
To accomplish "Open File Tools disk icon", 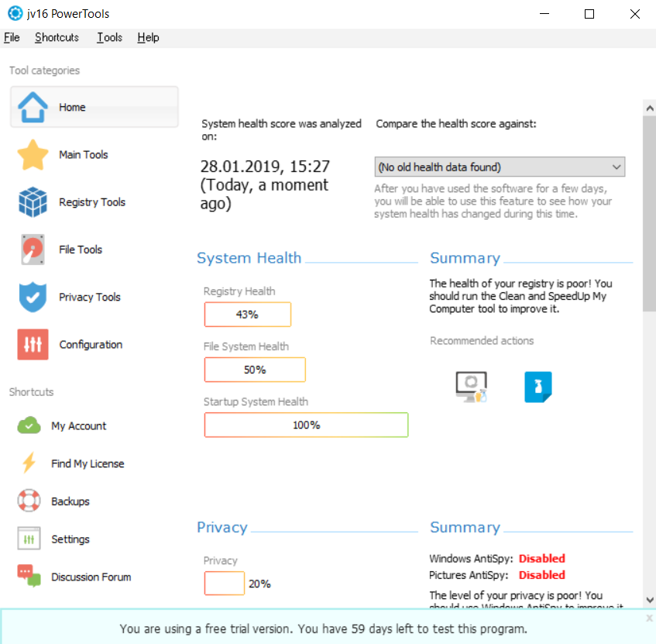I will [33, 250].
